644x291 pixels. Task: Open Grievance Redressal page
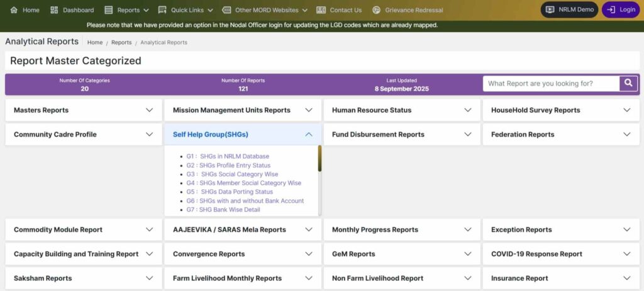pyautogui.click(x=408, y=10)
